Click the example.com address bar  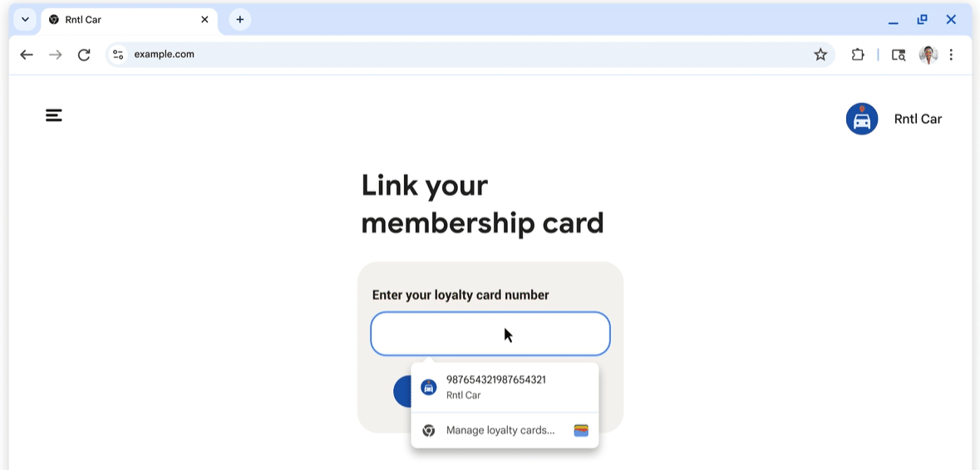(416, 55)
